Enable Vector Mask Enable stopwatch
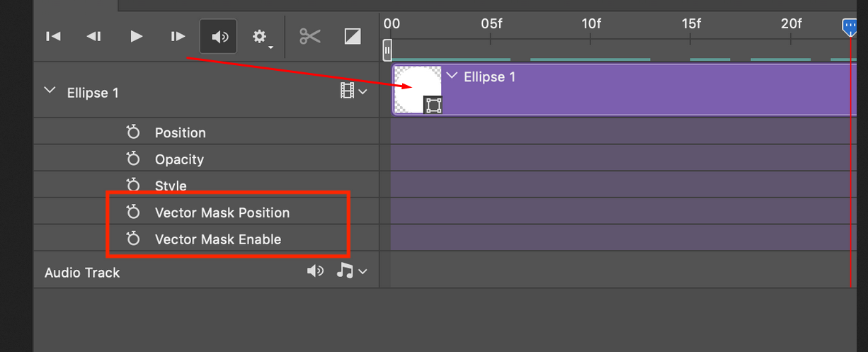 point(132,239)
